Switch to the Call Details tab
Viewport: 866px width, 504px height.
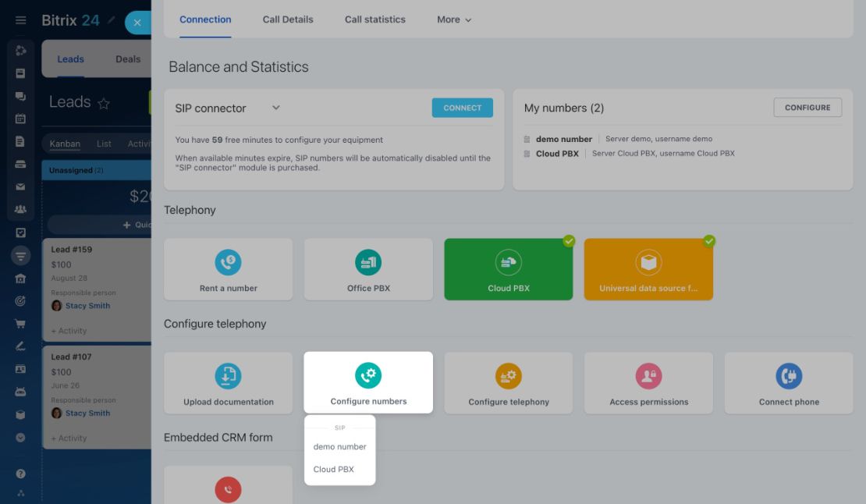point(288,20)
